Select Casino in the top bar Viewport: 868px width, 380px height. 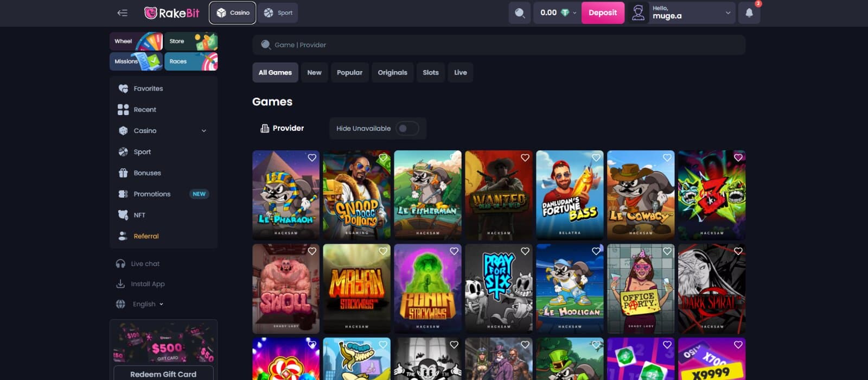point(233,13)
